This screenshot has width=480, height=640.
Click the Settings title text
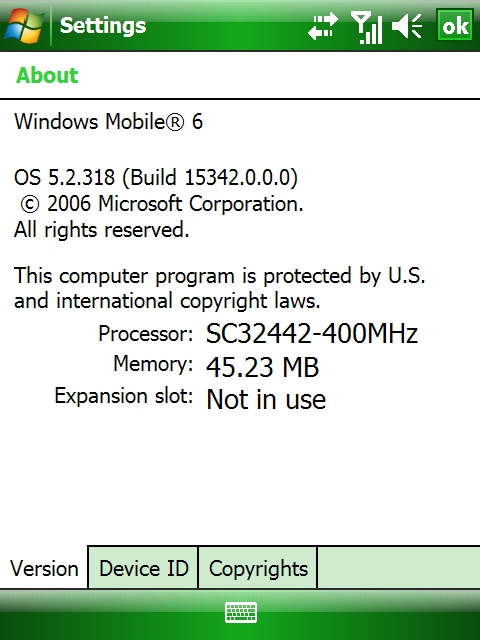(x=103, y=26)
